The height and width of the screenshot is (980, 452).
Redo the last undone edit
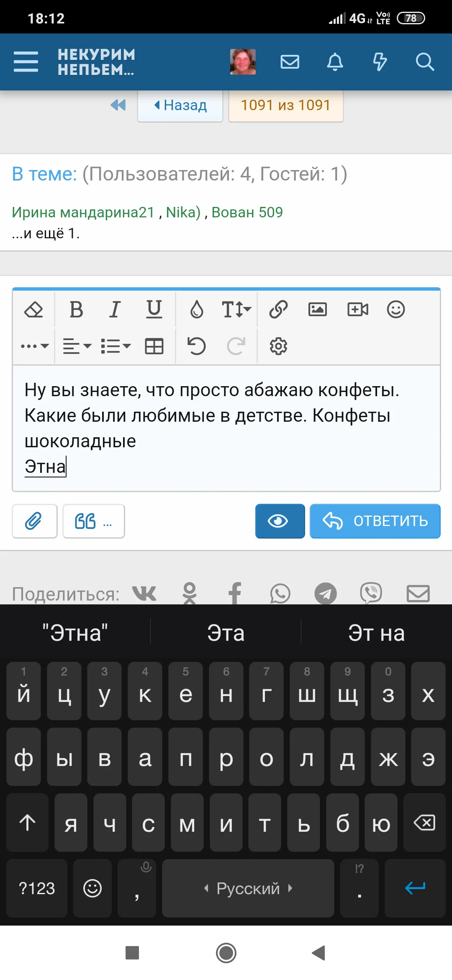click(x=236, y=346)
